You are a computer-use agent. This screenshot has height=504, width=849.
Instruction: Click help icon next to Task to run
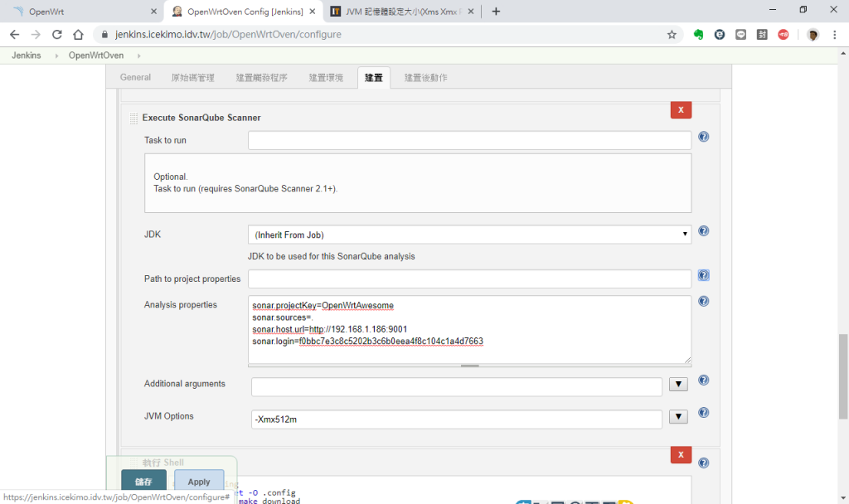point(703,137)
